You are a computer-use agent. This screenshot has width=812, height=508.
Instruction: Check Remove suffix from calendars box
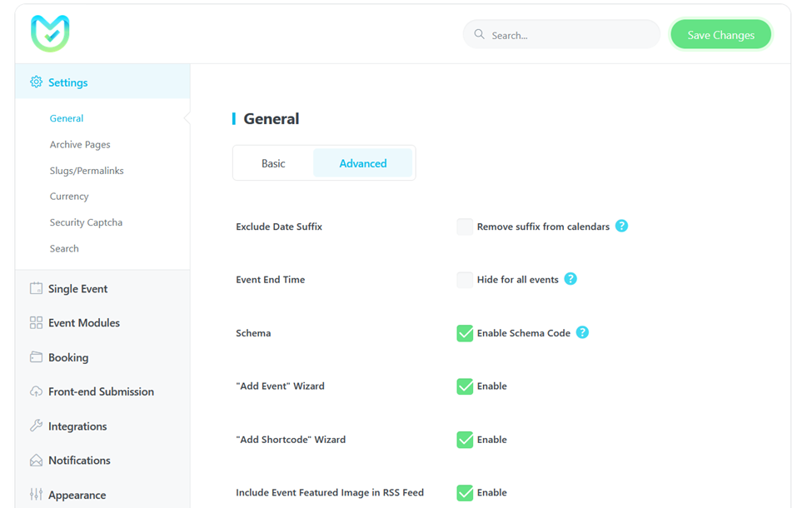pos(465,227)
